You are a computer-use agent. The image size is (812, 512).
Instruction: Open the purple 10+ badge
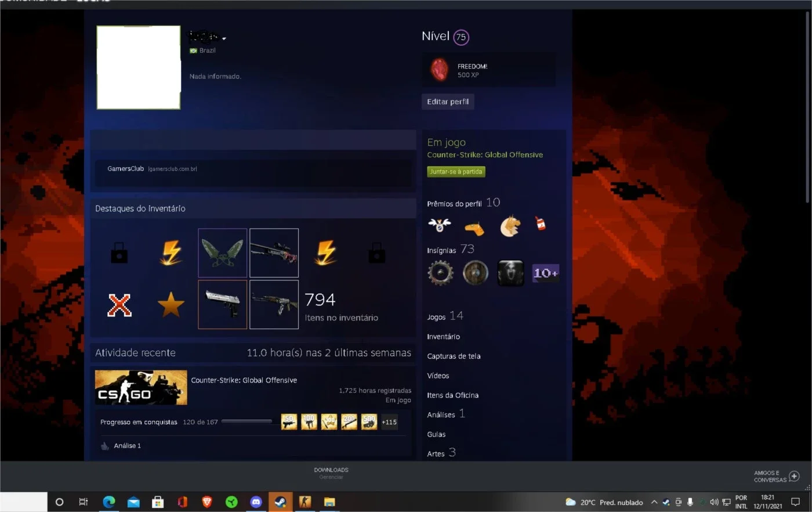point(546,273)
